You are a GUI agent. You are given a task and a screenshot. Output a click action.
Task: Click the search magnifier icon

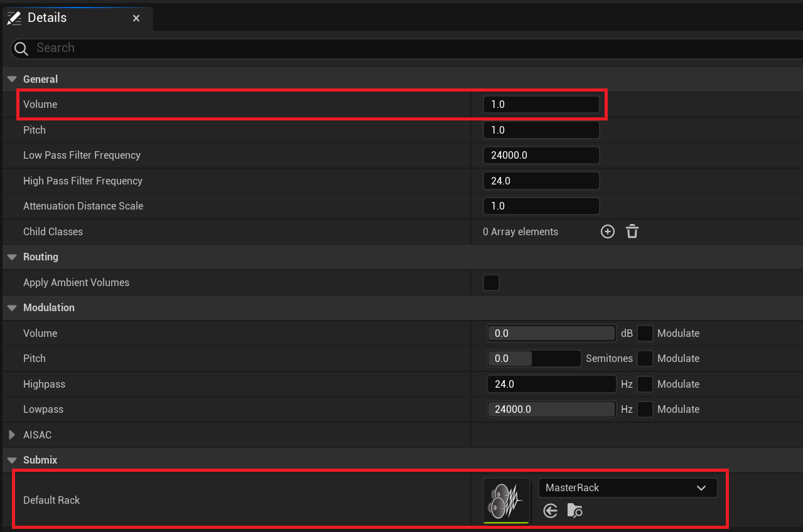tap(21, 48)
